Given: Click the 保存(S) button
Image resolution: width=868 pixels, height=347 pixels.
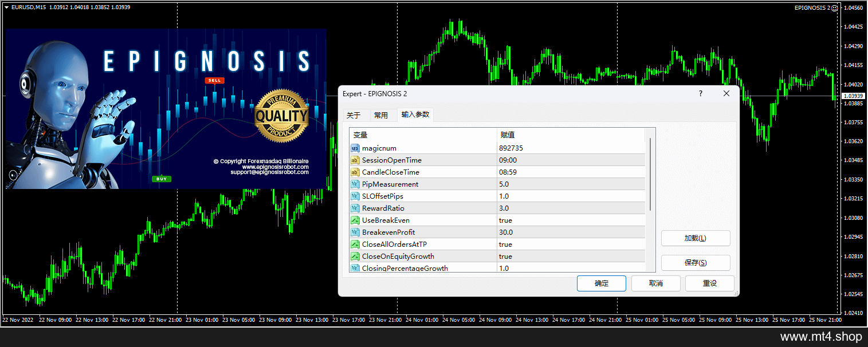Looking at the screenshot, I should (696, 263).
